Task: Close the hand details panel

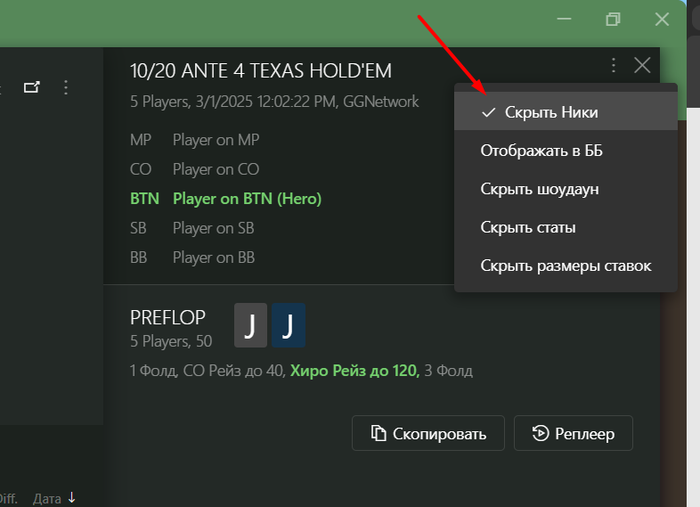Action: tap(642, 66)
